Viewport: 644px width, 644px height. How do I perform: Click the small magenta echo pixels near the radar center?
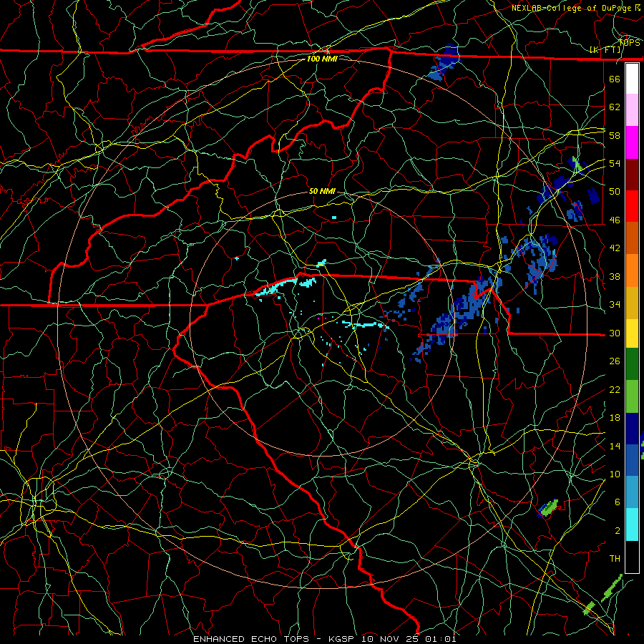[x=323, y=318]
